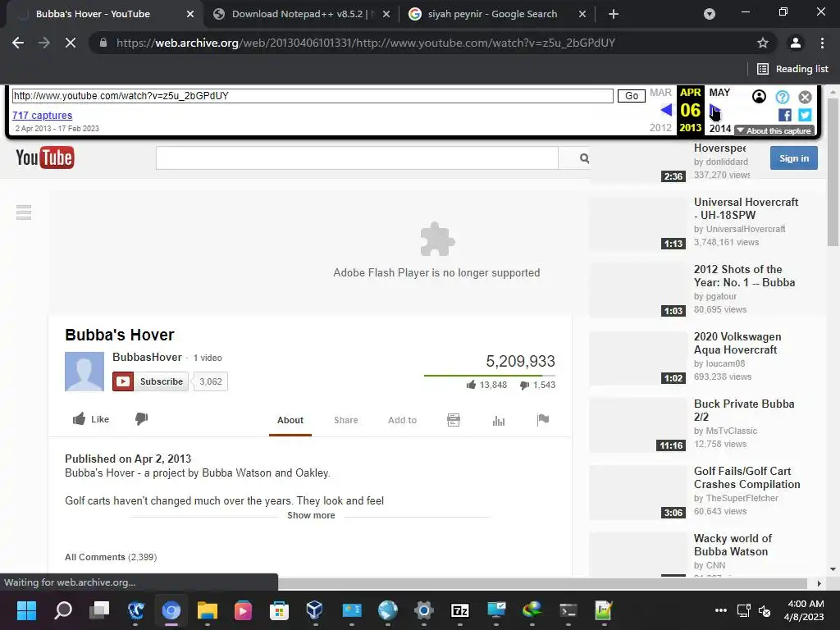Bookmark this page with the star icon
The width and height of the screenshot is (840, 630).
(763, 43)
